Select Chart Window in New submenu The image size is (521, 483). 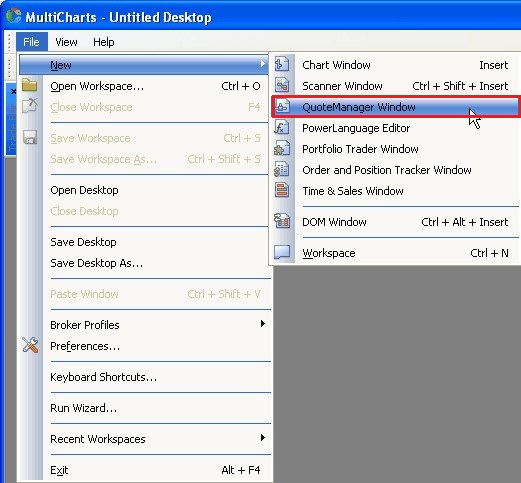tap(395, 65)
